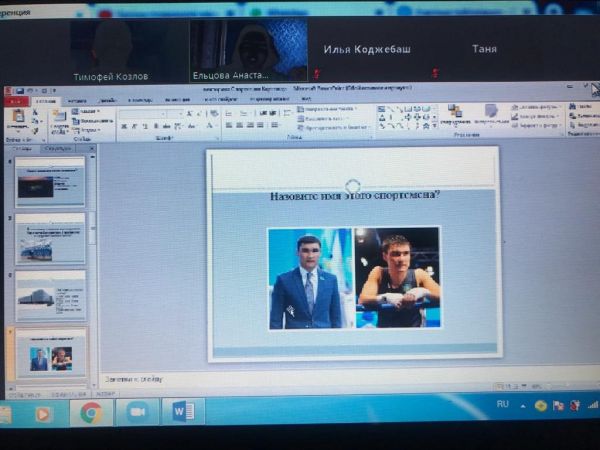Open the red File tab
This screenshot has height=450, width=600.
pos(15,101)
